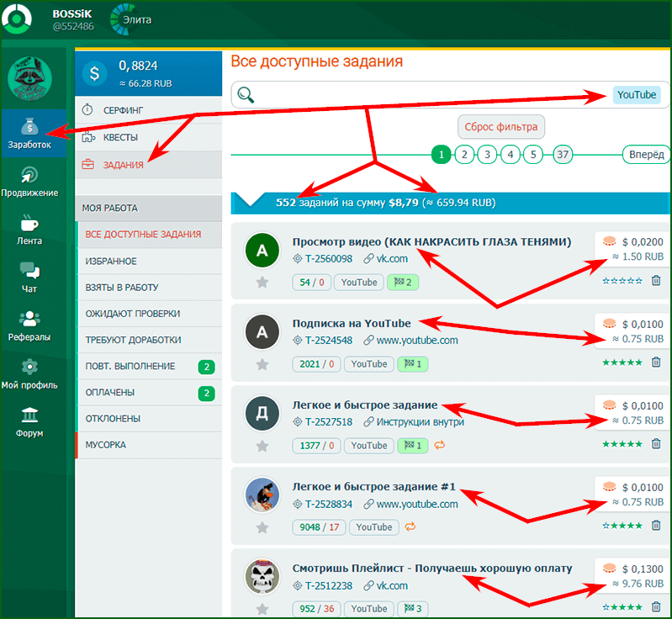Open the Чат chat section

click(x=29, y=278)
